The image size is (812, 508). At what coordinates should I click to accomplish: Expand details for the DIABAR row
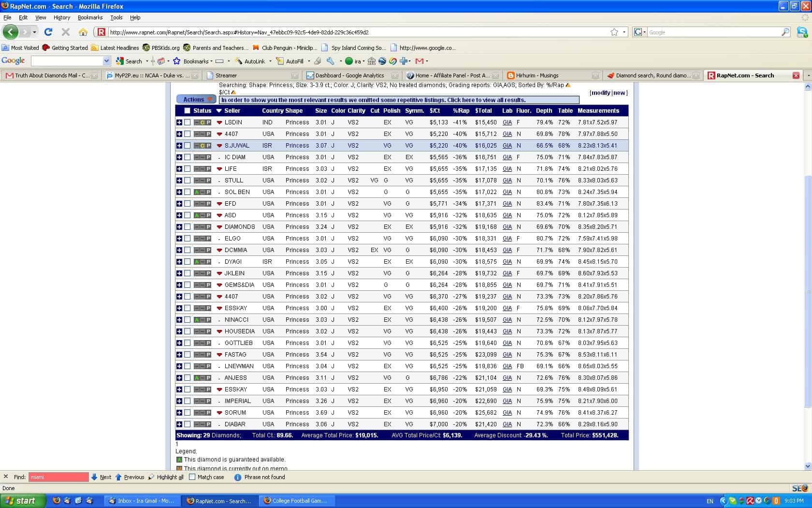click(179, 424)
